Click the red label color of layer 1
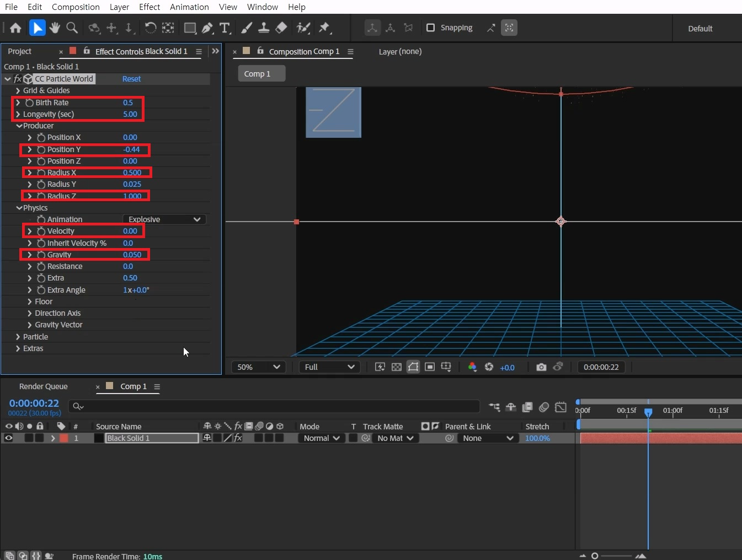The width and height of the screenshot is (742, 560). tap(63, 438)
